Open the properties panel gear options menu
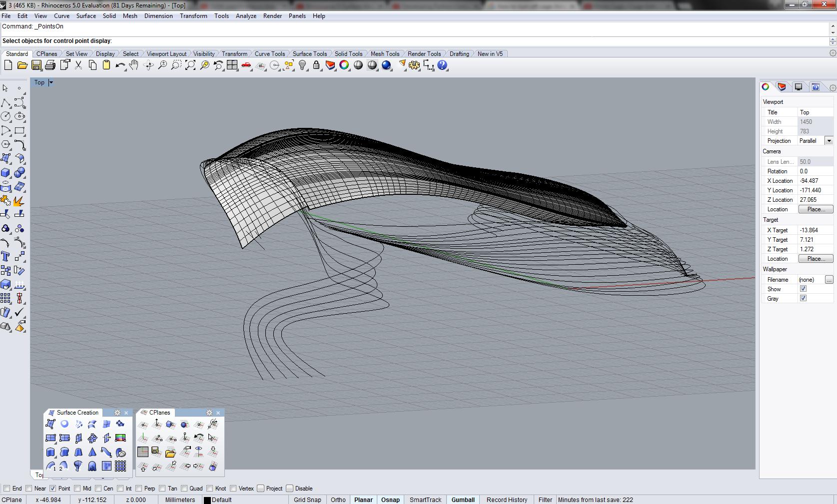 833,88
